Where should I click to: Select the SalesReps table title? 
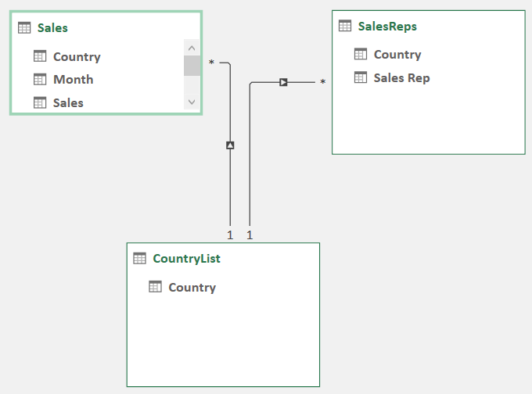[x=387, y=26]
